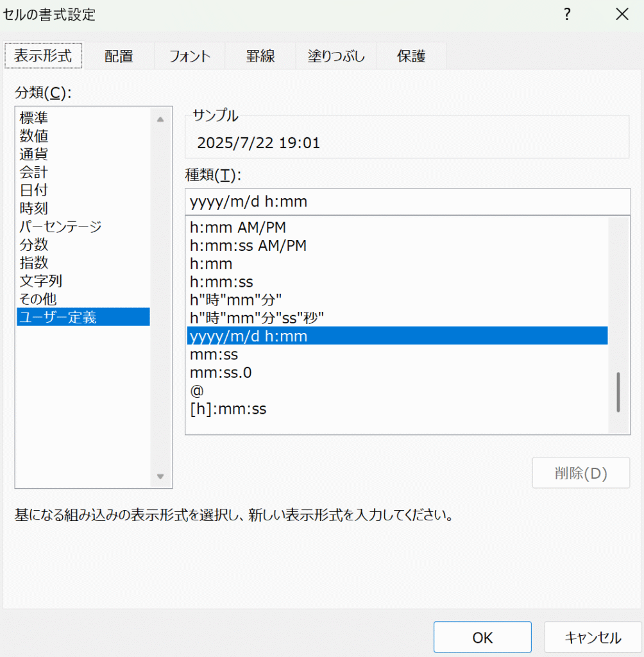Image resolution: width=644 pixels, height=657 pixels.
Task: Select format h:mm AM/PM
Action: (x=397, y=228)
